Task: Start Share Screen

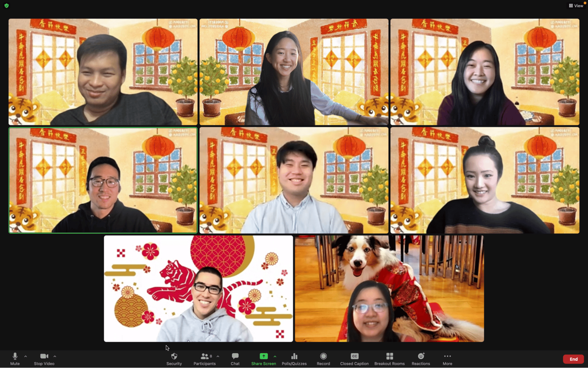Action: tap(263, 358)
